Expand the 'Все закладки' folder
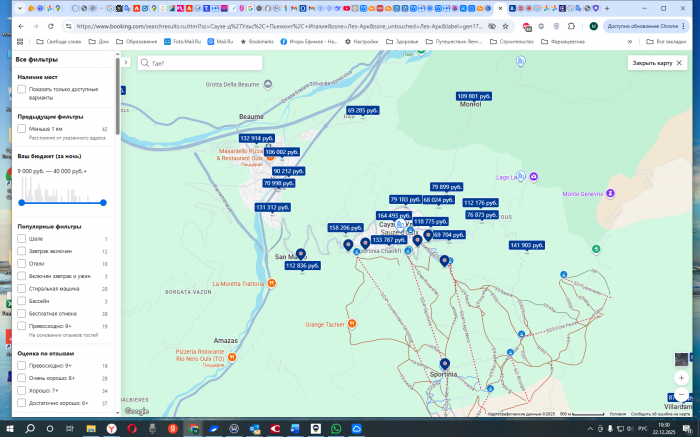700x437 pixels. pyautogui.click(x=669, y=41)
